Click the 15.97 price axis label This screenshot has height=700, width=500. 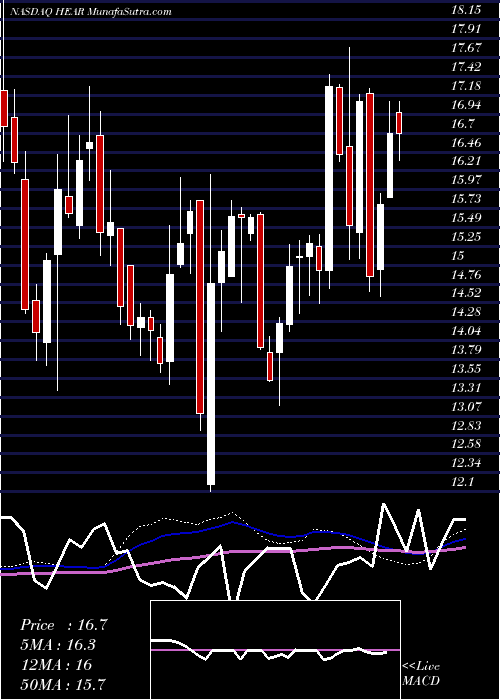point(466,180)
